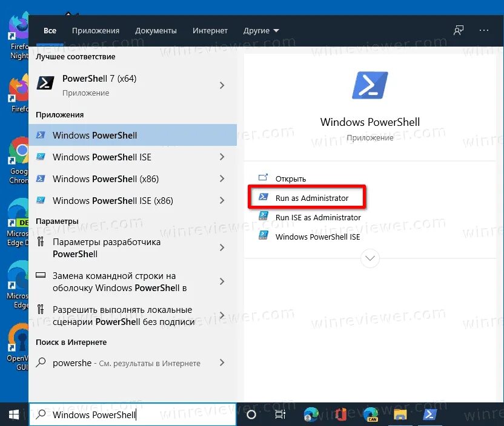Launch Edge Canary from the taskbar

371,415
